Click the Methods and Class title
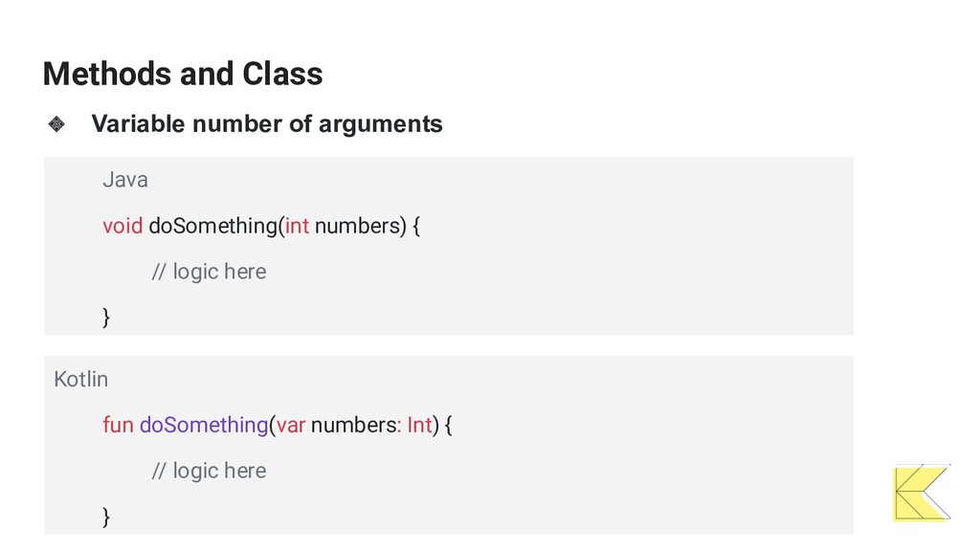This screenshot has width=980, height=551. (x=183, y=74)
